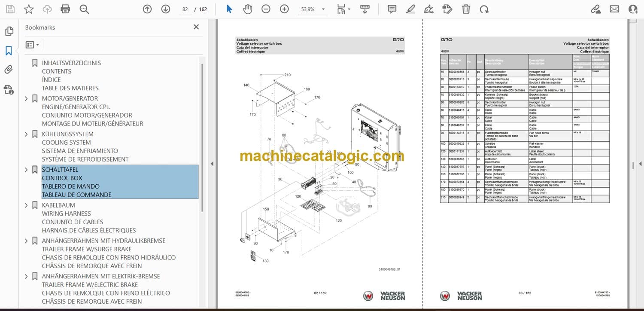644x311 pixels.
Task: Open the bookmarks options menu
Action: pos(32,45)
